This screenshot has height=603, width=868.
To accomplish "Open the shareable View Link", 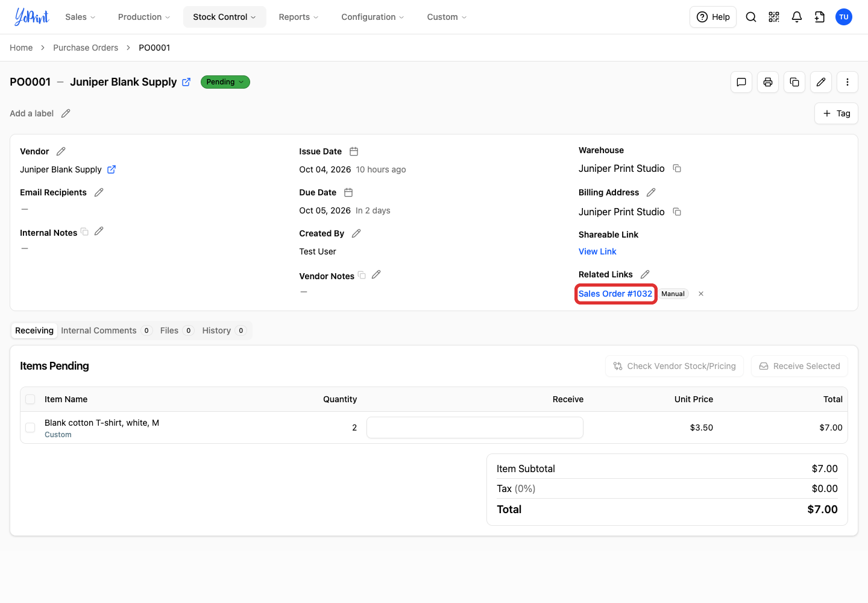I will pyautogui.click(x=597, y=251).
